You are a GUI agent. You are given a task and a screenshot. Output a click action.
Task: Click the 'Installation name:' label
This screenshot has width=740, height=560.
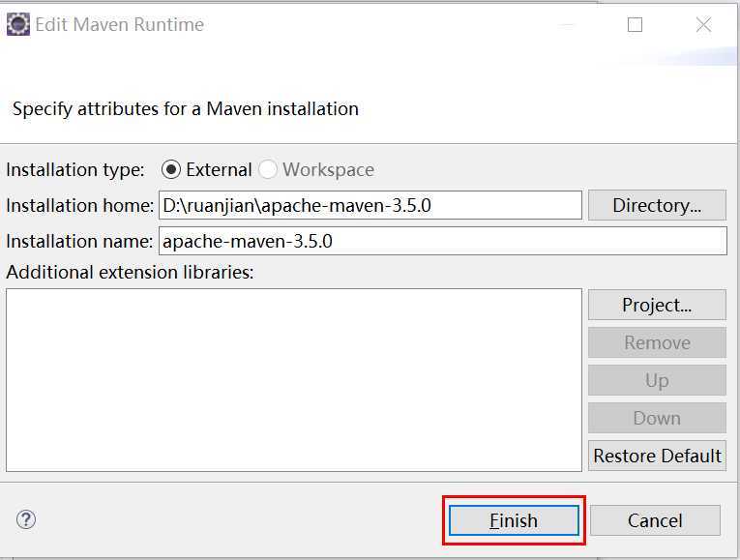79,242
